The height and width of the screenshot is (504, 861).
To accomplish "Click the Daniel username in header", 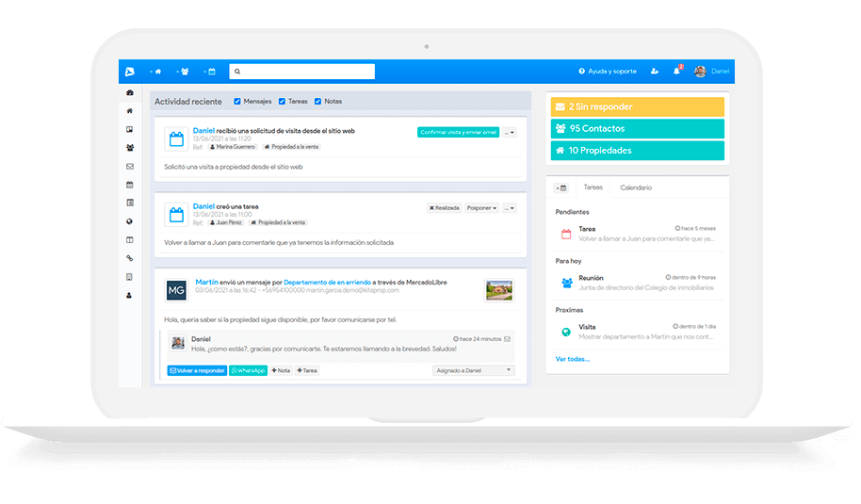I will tap(720, 72).
